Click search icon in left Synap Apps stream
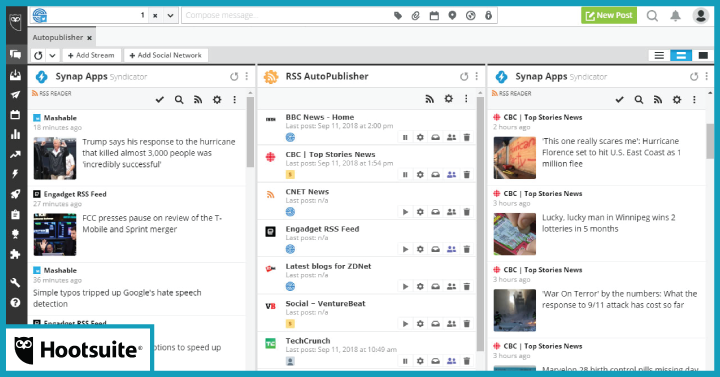The height and width of the screenshot is (377, 720). click(179, 100)
